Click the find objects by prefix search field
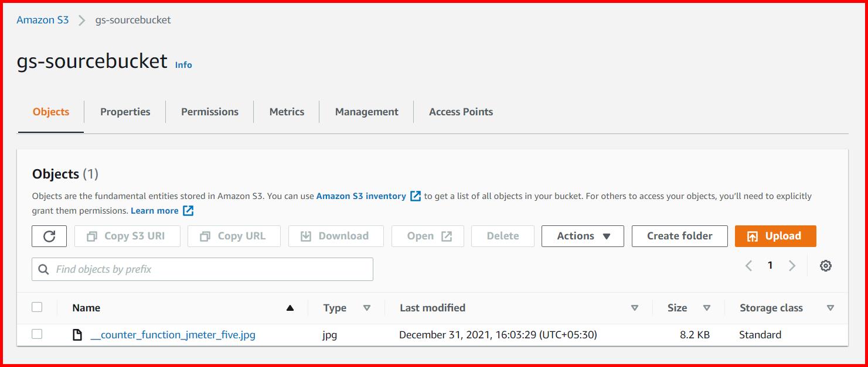This screenshot has height=367, width=868. (x=202, y=269)
